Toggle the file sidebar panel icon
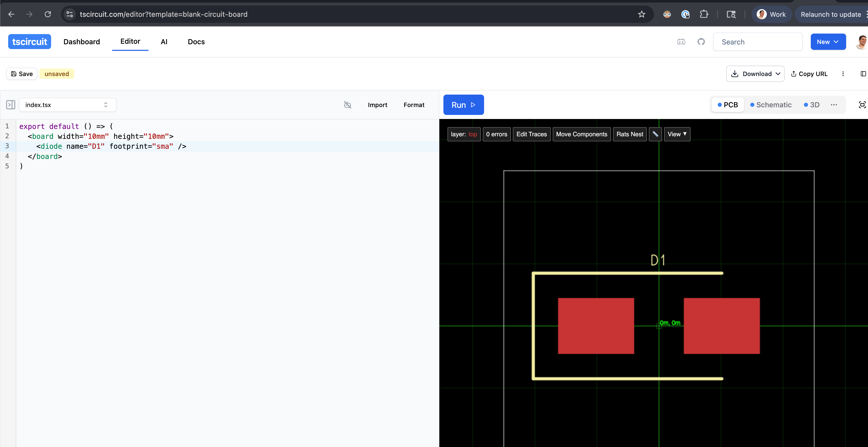This screenshot has height=447, width=868. [x=10, y=105]
